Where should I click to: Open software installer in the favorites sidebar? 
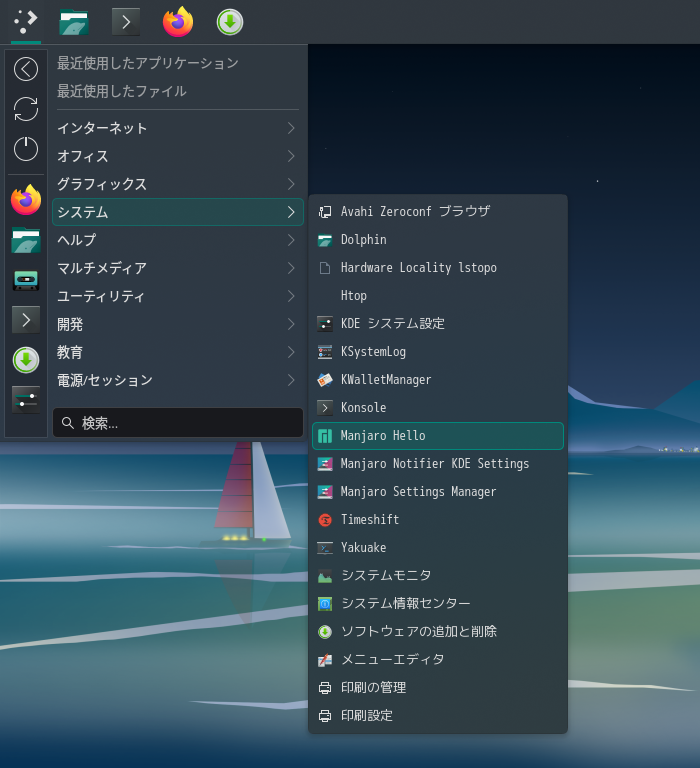coord(26,360)
